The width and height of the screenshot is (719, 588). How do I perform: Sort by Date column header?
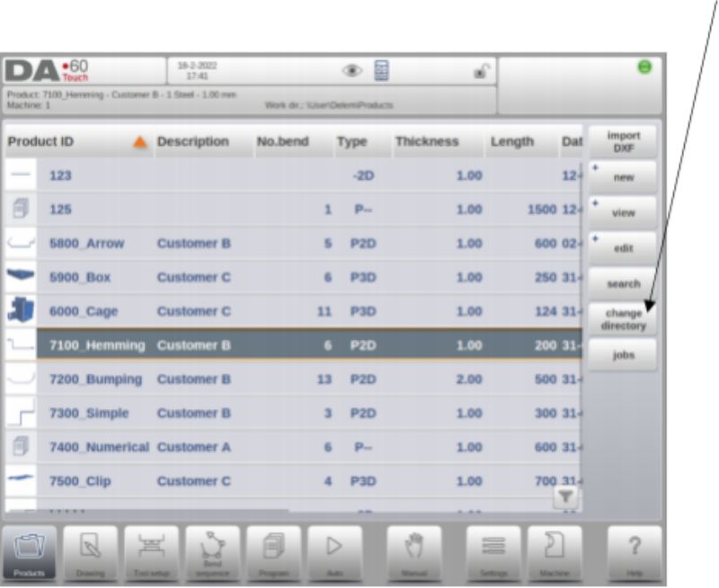(x=572, y=142)
